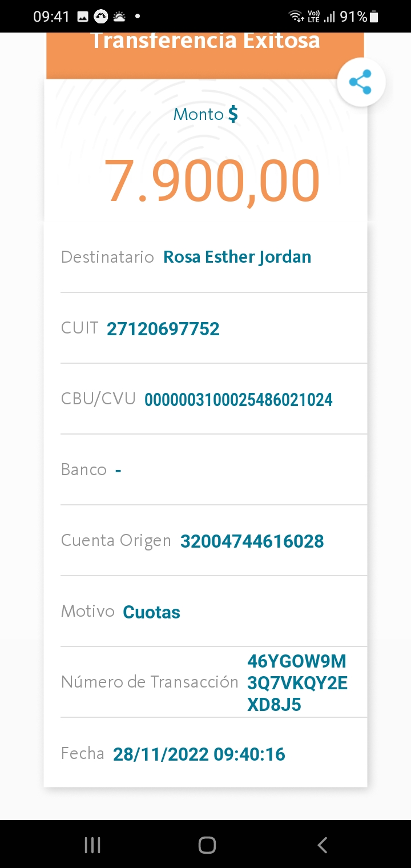Tap the VoLTE indicator icon

click(x=313, y=17)
